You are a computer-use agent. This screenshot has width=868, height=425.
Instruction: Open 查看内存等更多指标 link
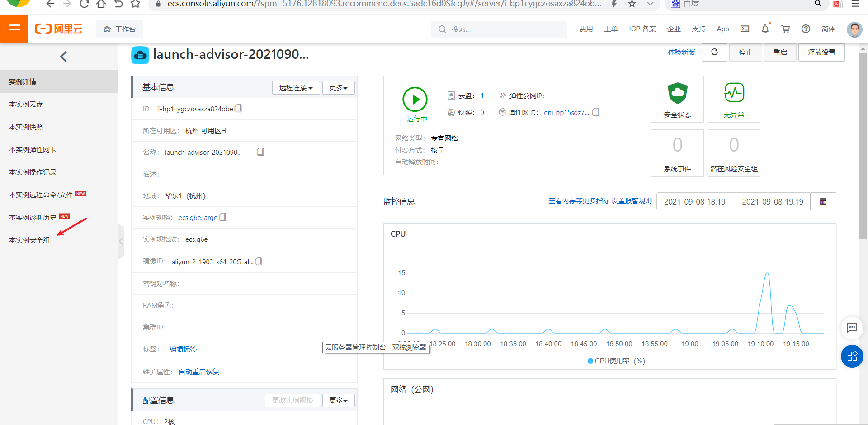(x=579, y=201)
